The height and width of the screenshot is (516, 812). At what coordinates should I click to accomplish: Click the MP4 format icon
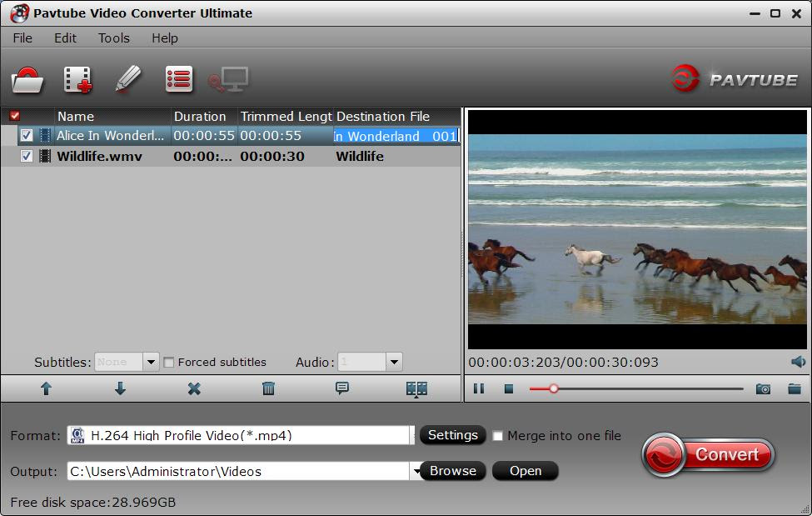tap(77, 435)
